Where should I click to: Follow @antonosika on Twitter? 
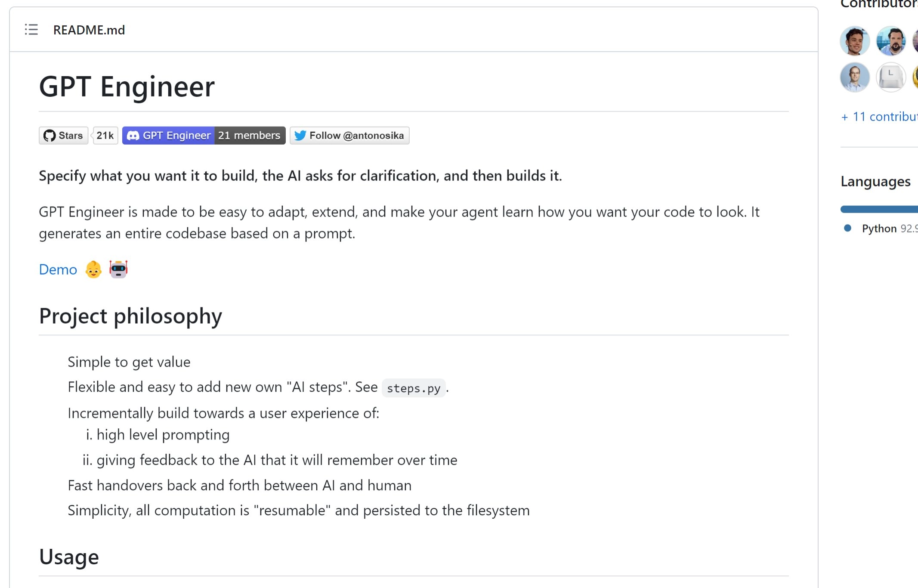[x=356, y=135]
